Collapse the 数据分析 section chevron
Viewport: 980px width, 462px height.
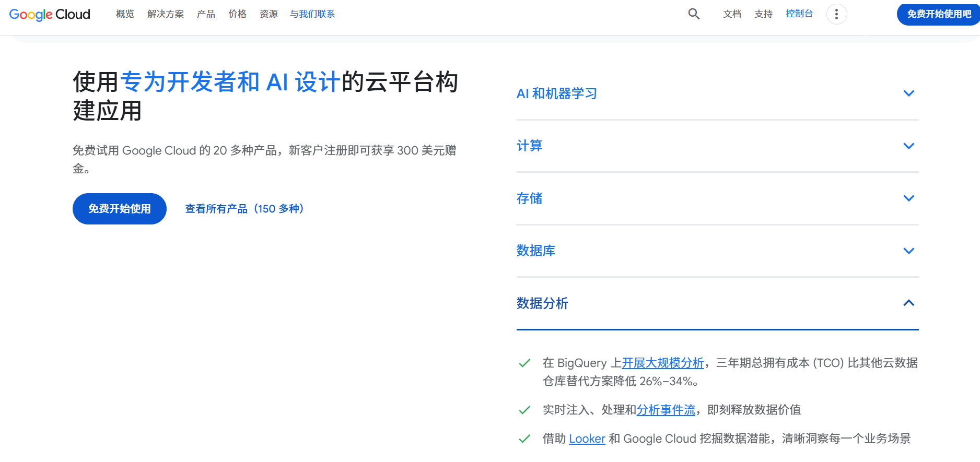coord(908,303)
